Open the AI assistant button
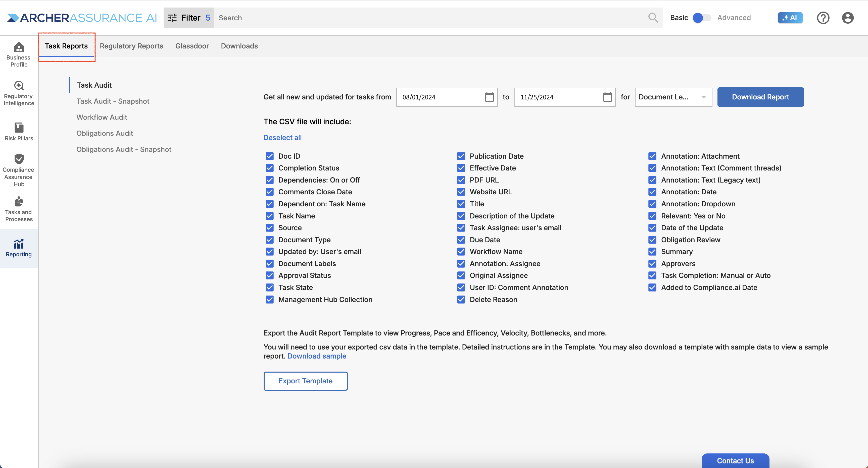868x468 pixels. 790,18
